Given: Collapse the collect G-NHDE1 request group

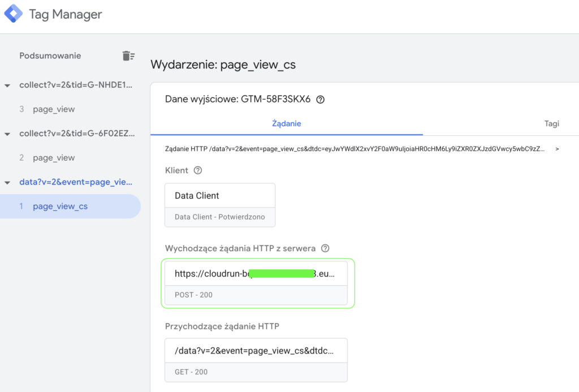Looking at the screenshot, I should [x=7, y=85].
